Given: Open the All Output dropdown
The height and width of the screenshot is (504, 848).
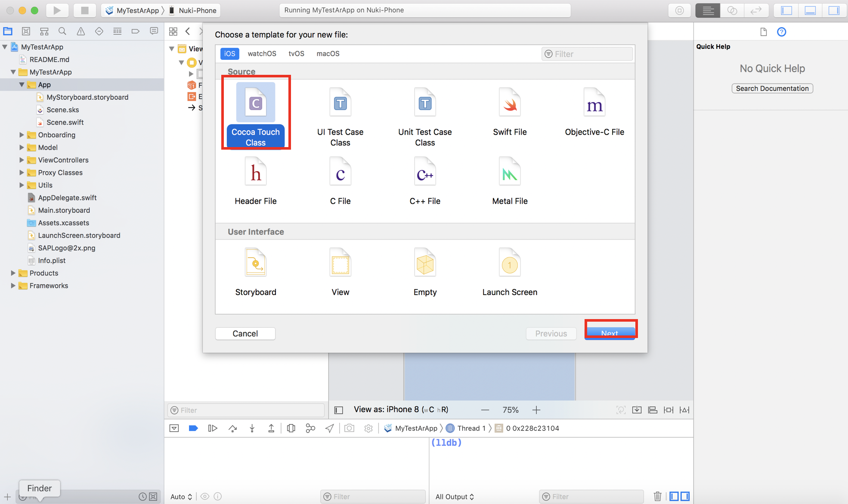Looking at the screenshot, I should 455,497.
